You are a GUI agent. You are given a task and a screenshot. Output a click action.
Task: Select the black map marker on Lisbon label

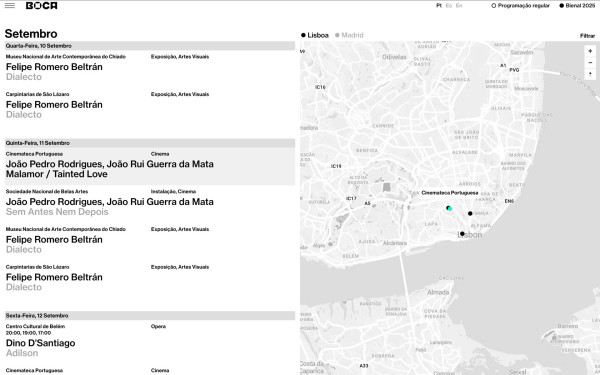pos(462,233)
